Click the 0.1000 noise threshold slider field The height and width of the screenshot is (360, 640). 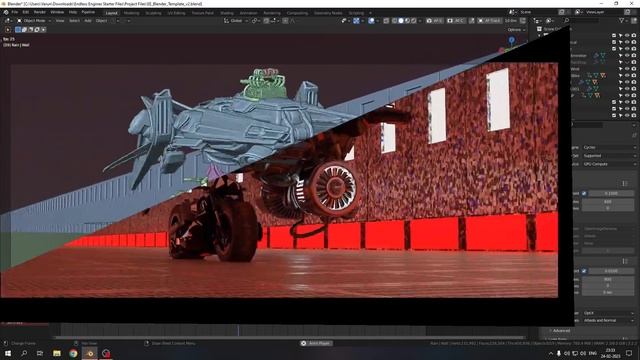611,193
